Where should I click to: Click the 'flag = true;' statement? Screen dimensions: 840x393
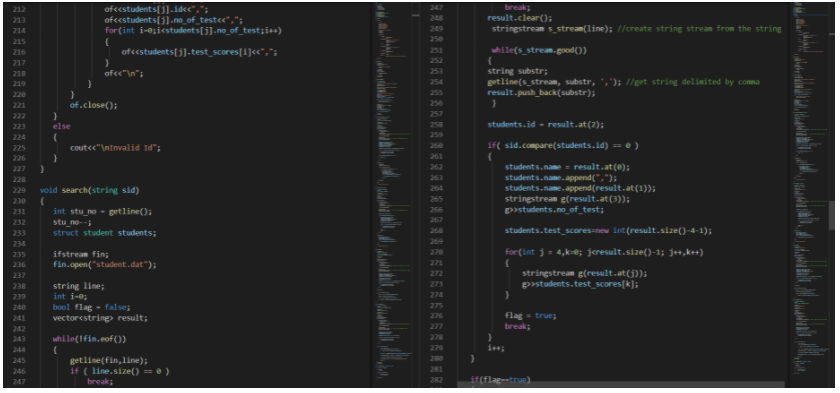[530, 315]
